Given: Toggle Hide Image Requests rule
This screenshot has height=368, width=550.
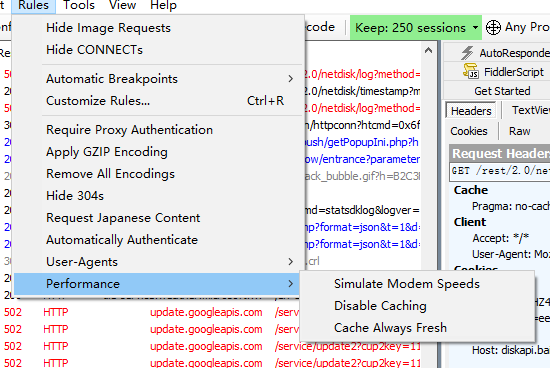Looking at the screenshot, I should point(158,28).
